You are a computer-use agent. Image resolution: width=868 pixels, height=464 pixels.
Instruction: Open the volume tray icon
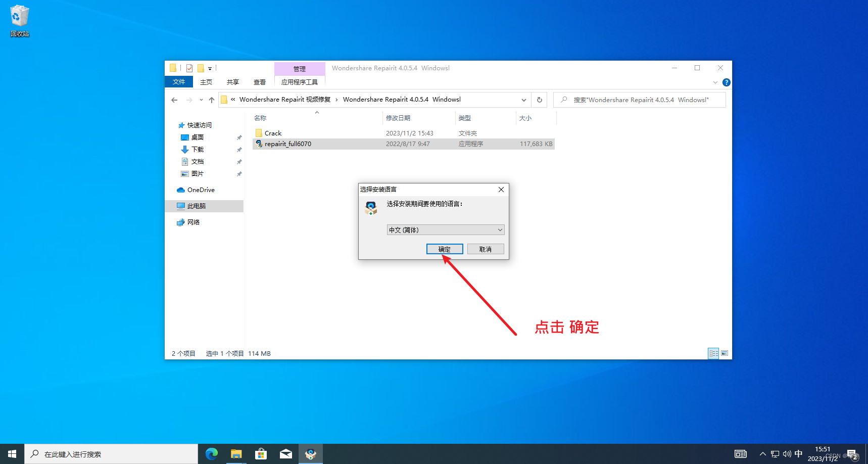(787, 454)
